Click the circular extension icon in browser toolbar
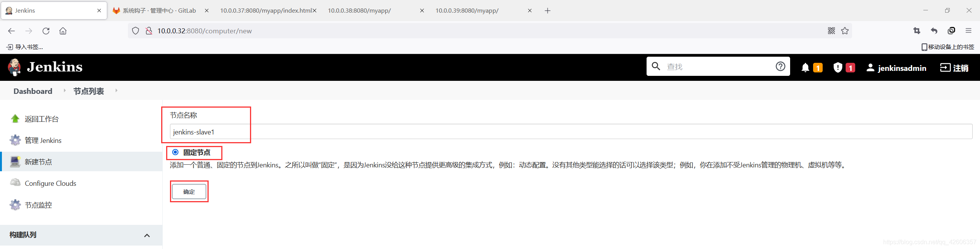 (x=951, y=31)
